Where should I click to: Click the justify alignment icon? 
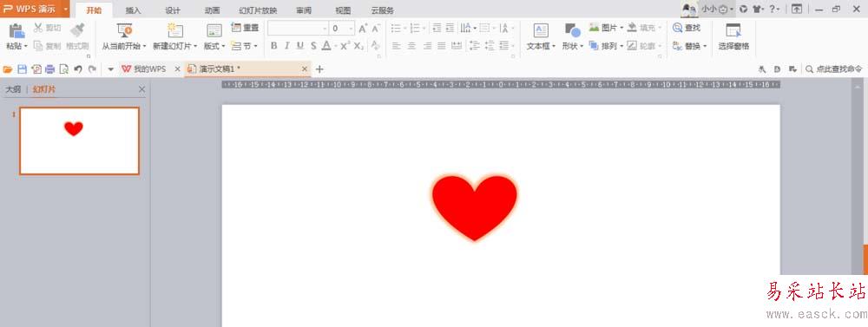(442, 46)
